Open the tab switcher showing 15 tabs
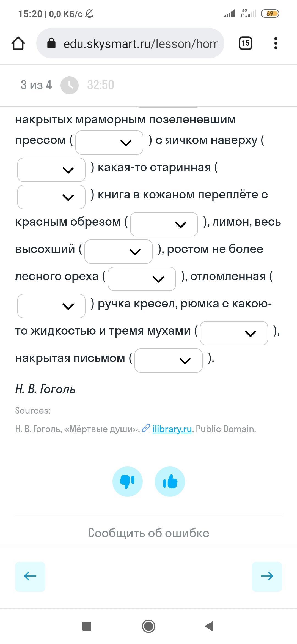The height and width of the screenshot is (644, 297). pyautogui.click(x=246, y=43)
